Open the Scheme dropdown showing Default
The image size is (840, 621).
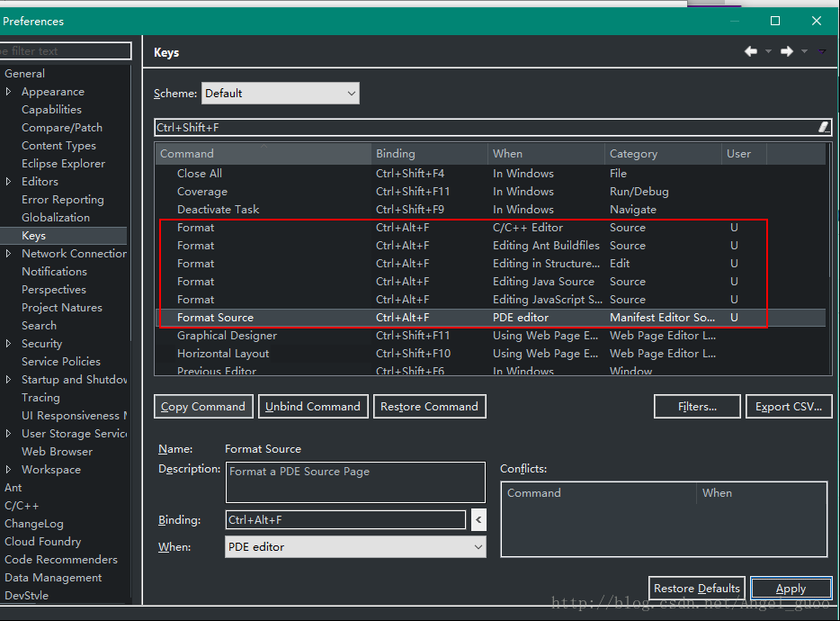point(281,94)
